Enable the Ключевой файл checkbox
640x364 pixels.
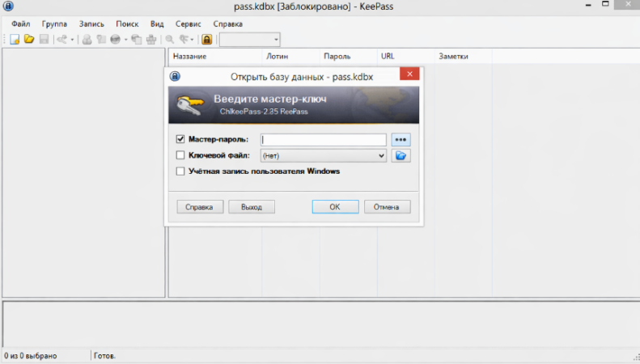click(x=180, y=155)
